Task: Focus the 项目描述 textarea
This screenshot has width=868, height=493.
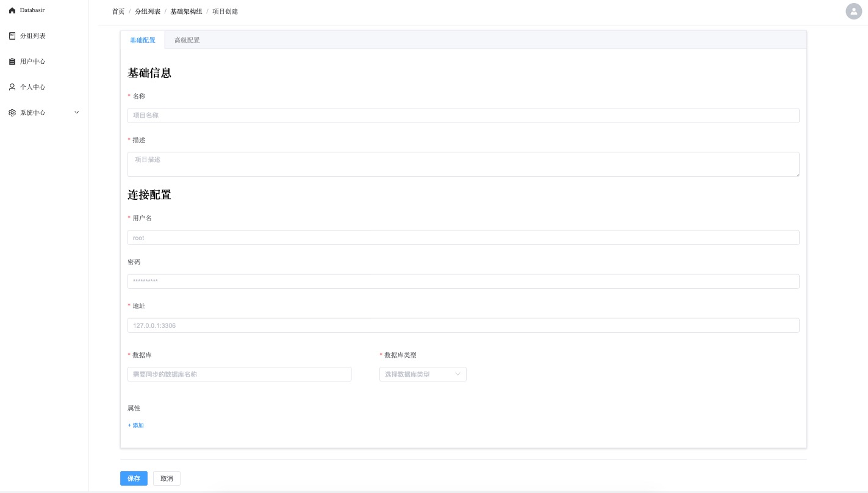Action: click(464, 165)
